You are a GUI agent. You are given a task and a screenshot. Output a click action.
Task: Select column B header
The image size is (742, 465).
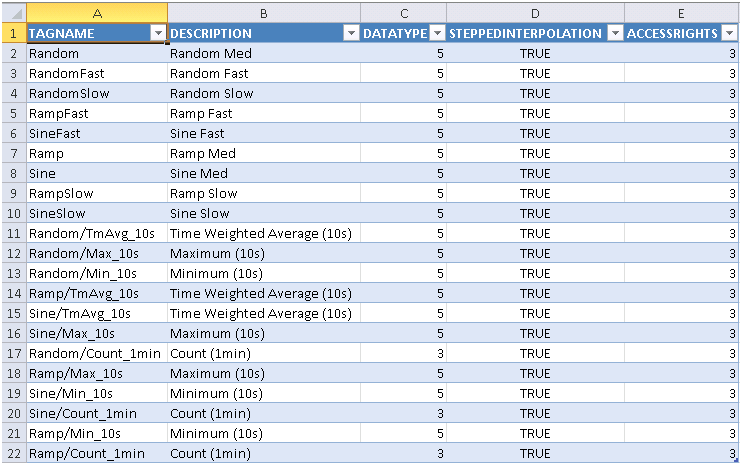[x=263, y=13]
